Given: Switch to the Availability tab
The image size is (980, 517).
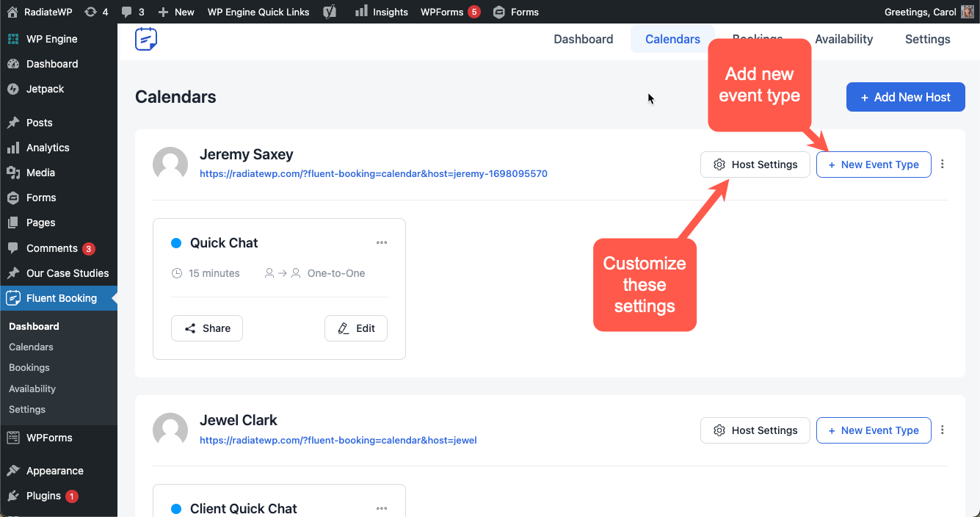Looking at the screenshot, I should click(844, 40).
